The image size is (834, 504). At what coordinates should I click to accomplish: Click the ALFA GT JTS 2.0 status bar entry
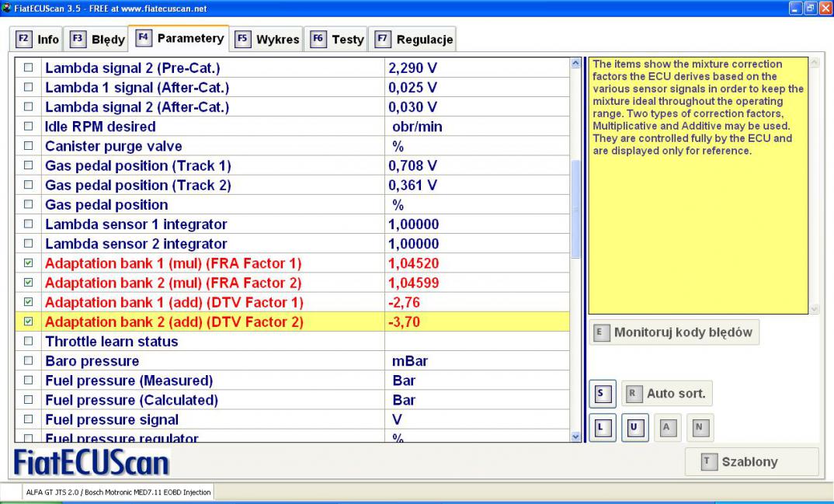point(119,492)
